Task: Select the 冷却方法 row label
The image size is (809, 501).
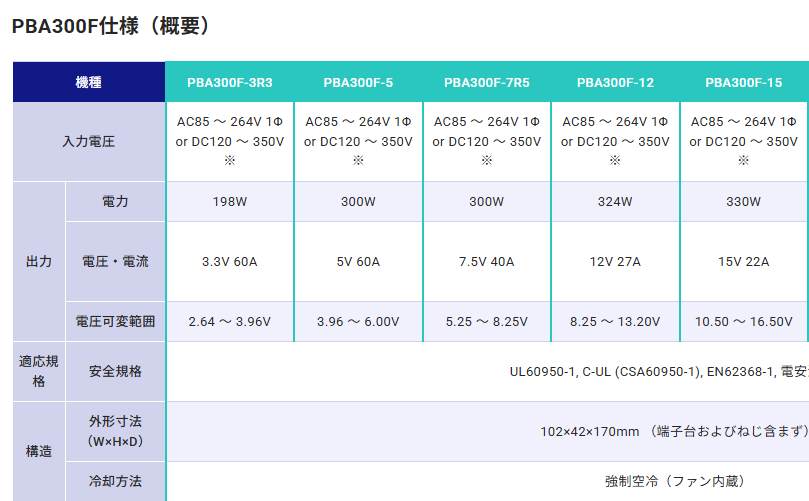Action: coord(115,481)
